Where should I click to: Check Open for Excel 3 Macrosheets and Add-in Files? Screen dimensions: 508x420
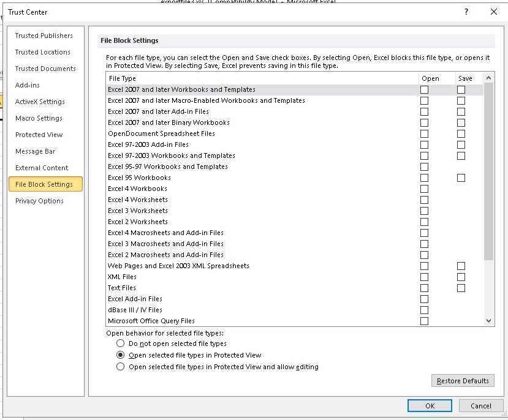pyautogui.click(x=424, y=244)
